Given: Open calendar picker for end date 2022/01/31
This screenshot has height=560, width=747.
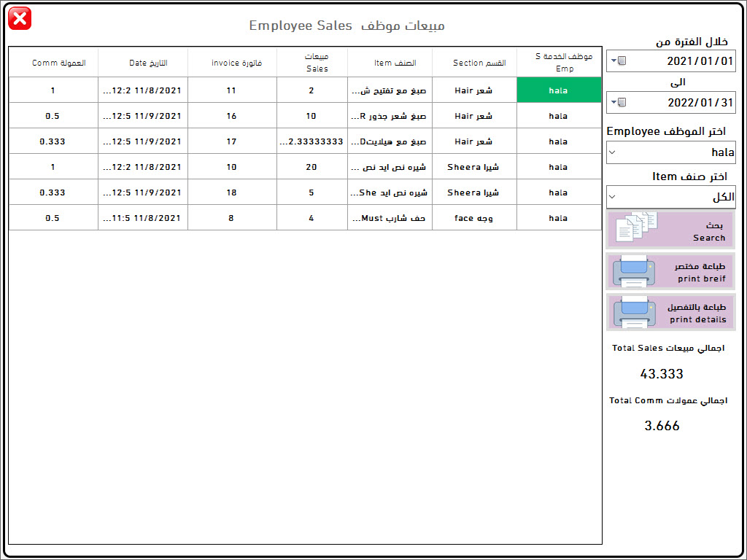Looking at the screenshot, I should (x=619, y=102).
